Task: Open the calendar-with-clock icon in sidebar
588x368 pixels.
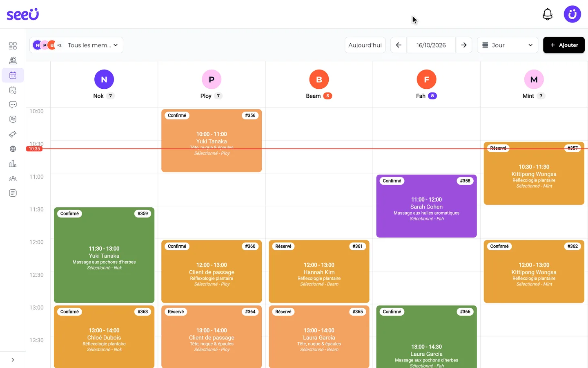Action: [13, 90]
